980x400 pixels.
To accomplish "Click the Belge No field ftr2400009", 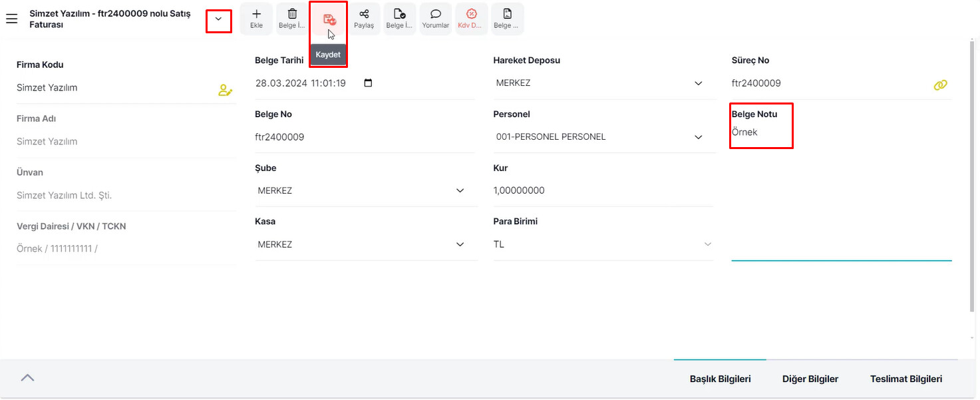I will click(x=366, y=137).
